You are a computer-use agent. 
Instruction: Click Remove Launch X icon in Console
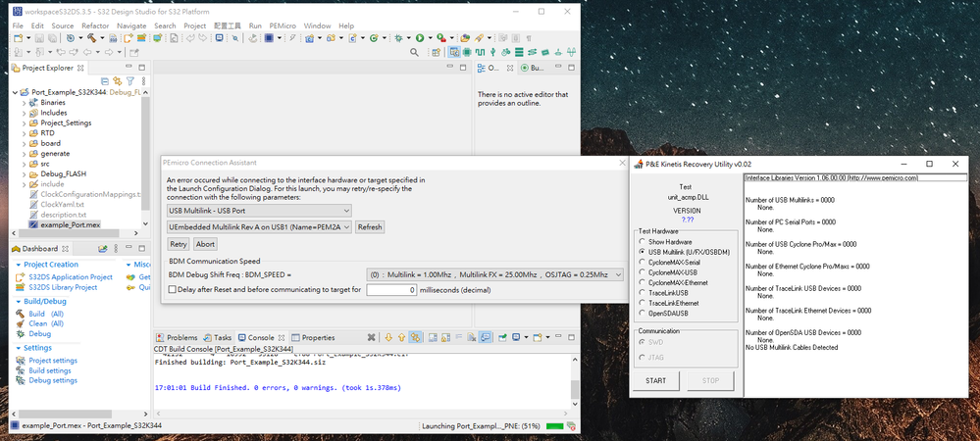point(371,337)
